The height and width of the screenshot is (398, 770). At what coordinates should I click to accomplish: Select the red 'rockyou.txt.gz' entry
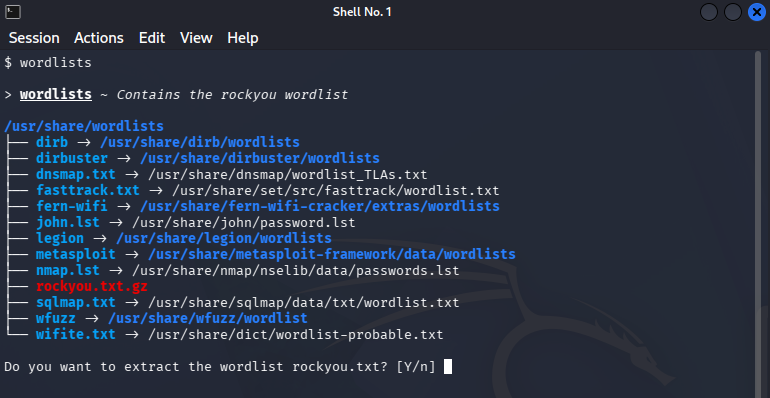[92, 286]
